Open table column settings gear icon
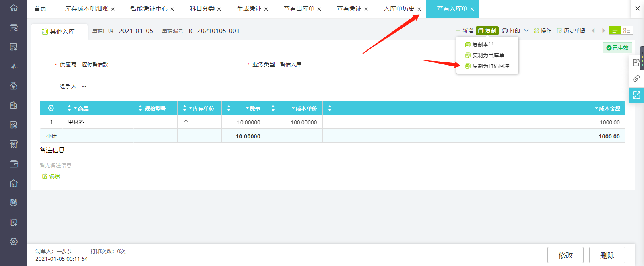Screen dimensions: 644x266 click(x=51, y=108)
